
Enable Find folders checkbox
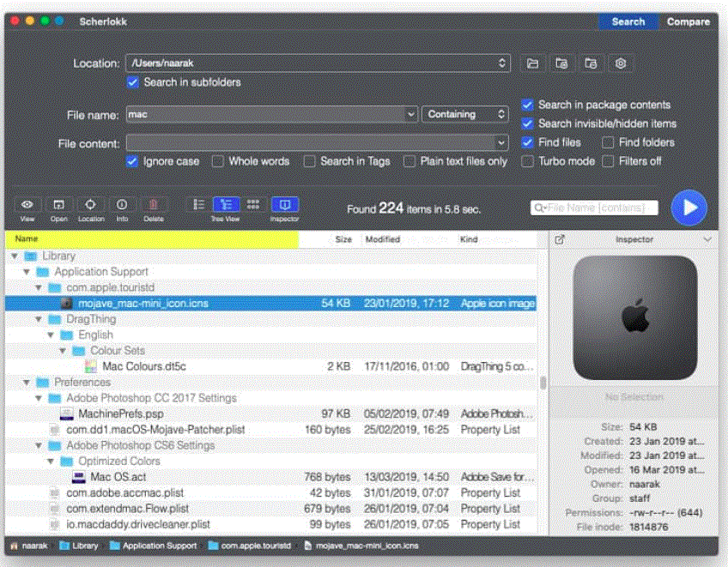pyautogui.click(x=608, y=142)
